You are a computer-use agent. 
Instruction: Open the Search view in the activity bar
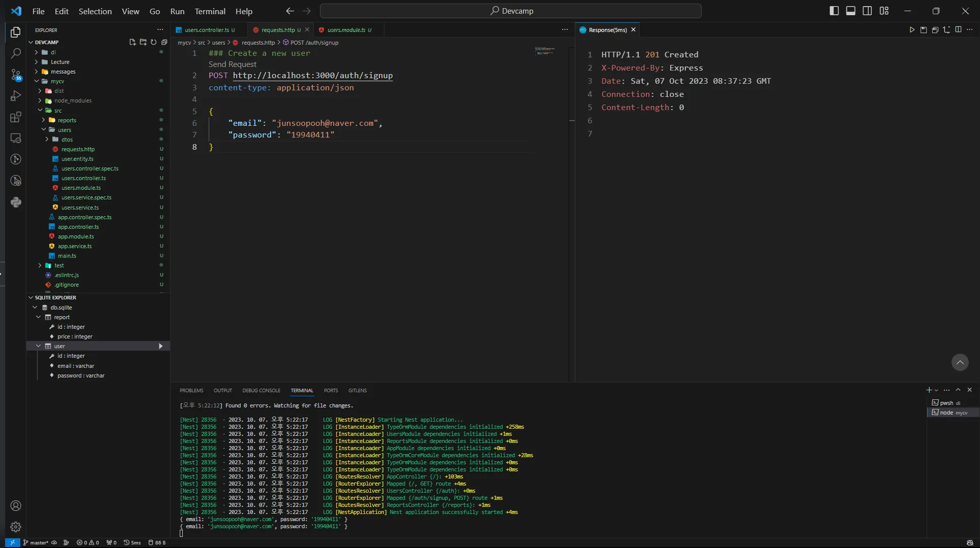tap(16, 53)
